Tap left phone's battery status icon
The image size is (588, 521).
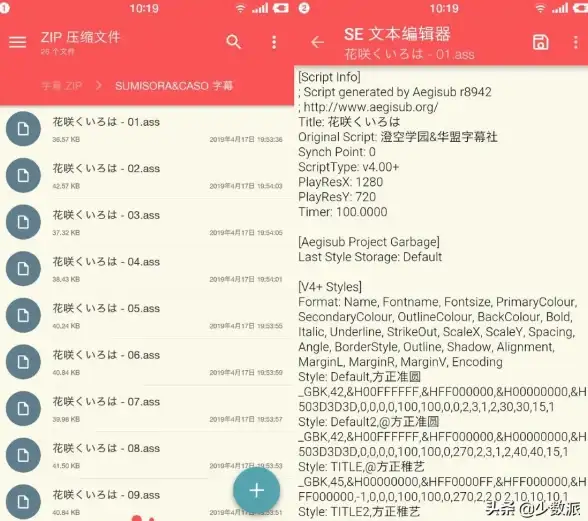pyautogui.click(x=281, y=8)
